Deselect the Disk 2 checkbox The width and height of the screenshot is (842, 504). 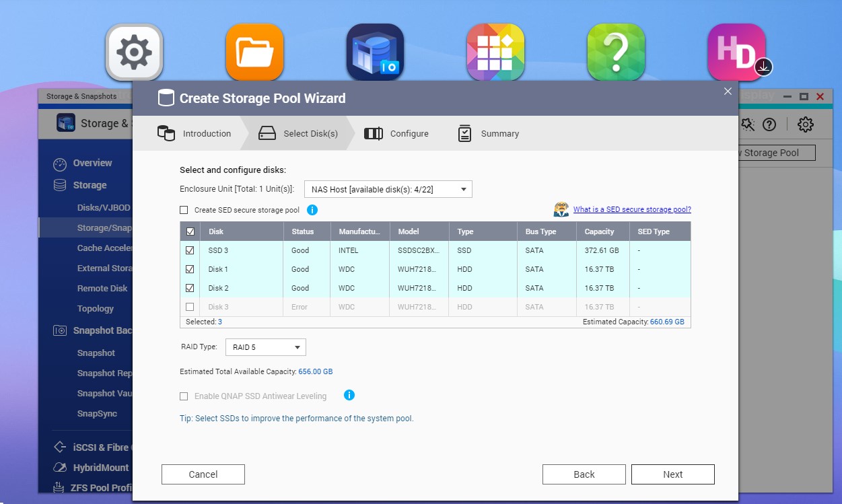coord(190,288)
